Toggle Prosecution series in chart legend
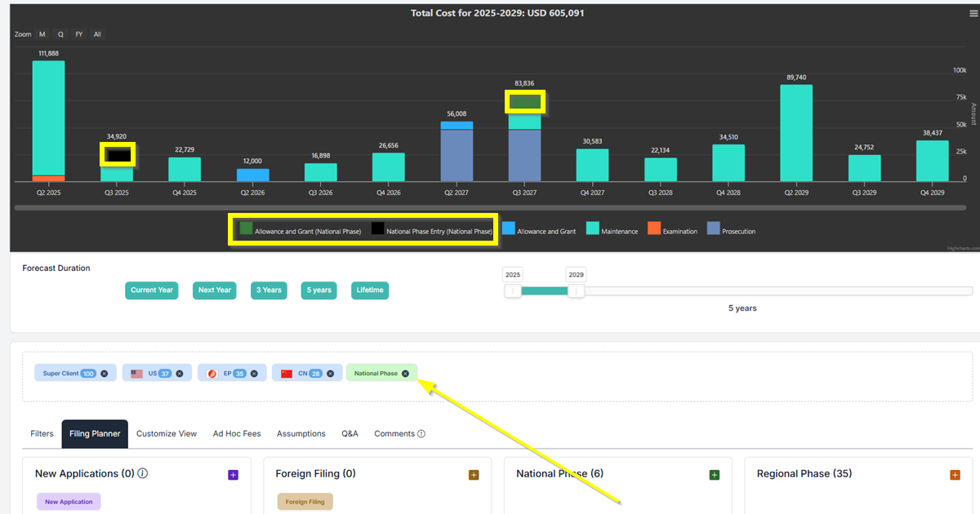This screenshot has height=514, width=980. point(732,231)
